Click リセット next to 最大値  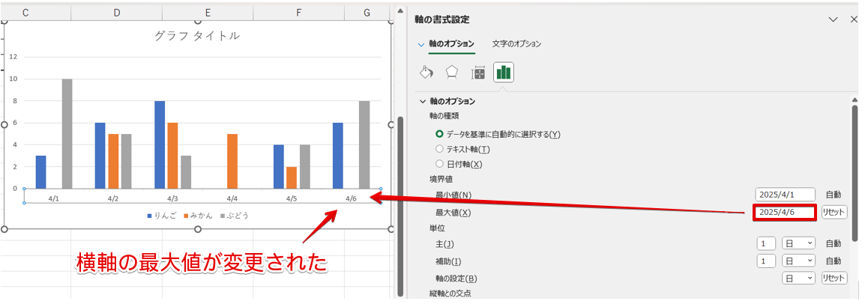[x=834, y=212]
